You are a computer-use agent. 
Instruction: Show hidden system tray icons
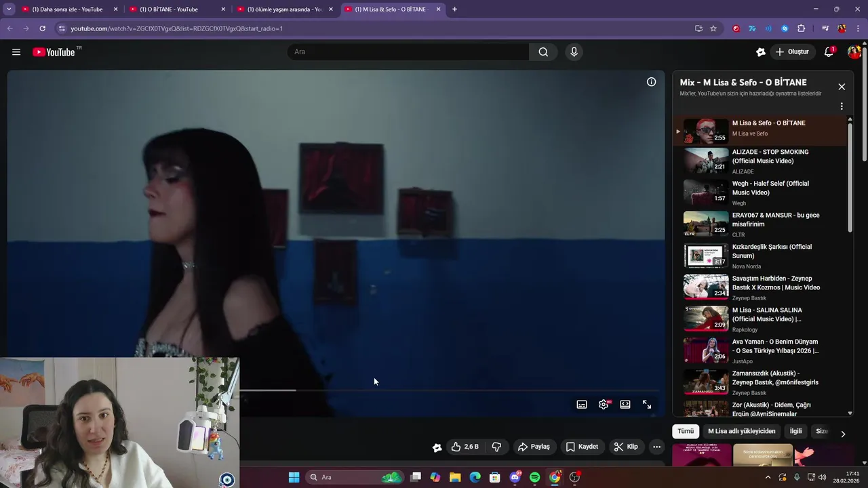768,477
